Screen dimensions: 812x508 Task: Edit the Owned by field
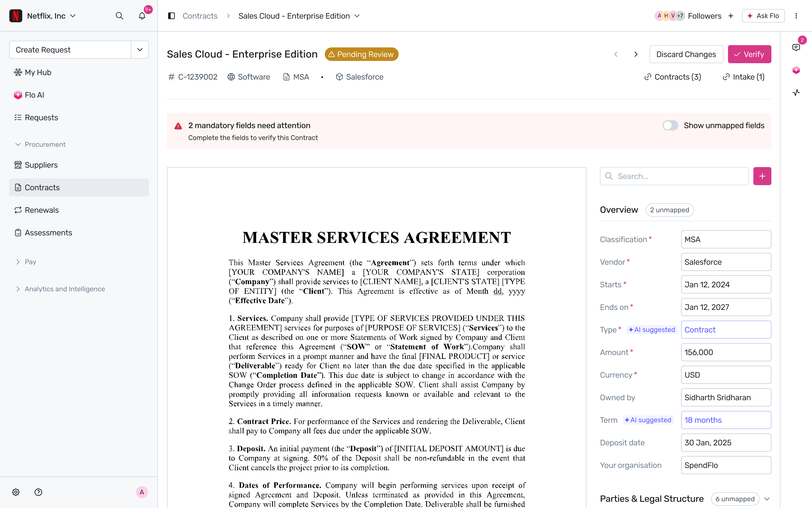[726, 397]
